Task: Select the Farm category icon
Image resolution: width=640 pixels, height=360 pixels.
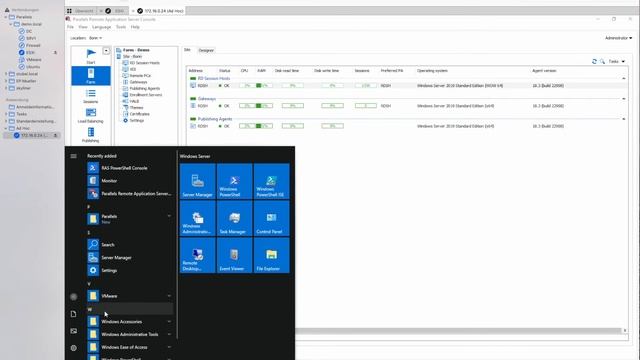Action: coord(91,76)
